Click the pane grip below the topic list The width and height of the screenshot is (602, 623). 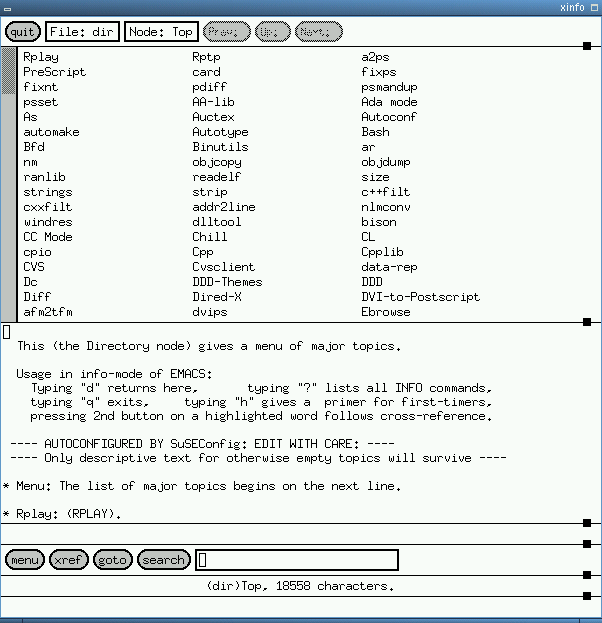pyautogui.click(x=587, y=322)
